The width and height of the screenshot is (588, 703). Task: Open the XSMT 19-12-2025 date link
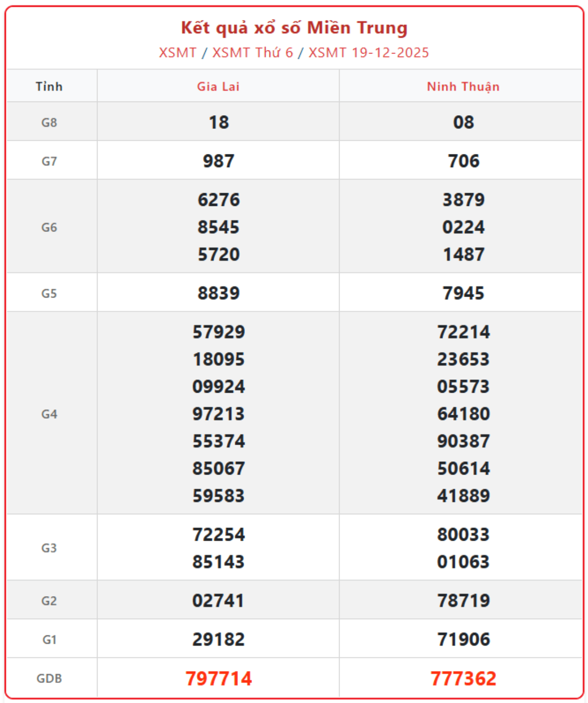pos(368,52)
